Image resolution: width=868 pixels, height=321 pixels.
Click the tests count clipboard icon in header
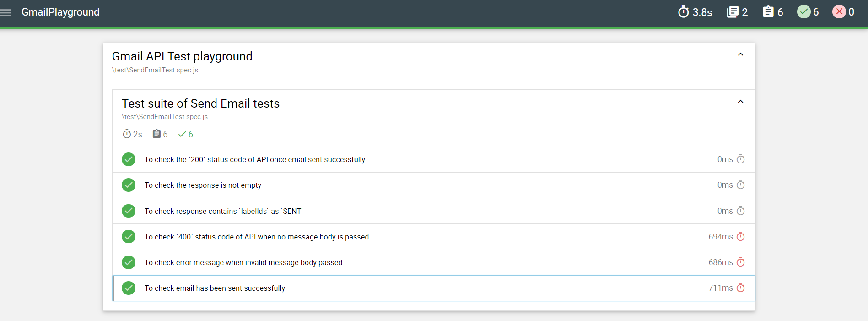[768, 12]
